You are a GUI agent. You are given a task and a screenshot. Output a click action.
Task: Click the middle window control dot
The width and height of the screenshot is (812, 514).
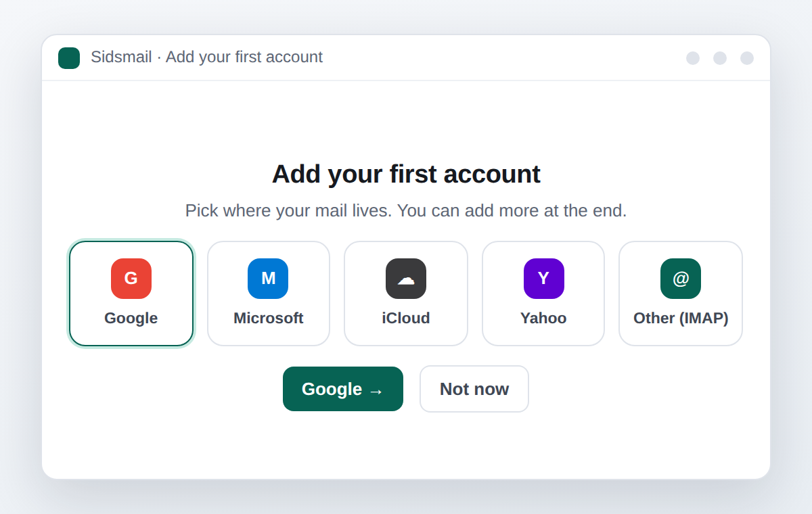point(720,58)
